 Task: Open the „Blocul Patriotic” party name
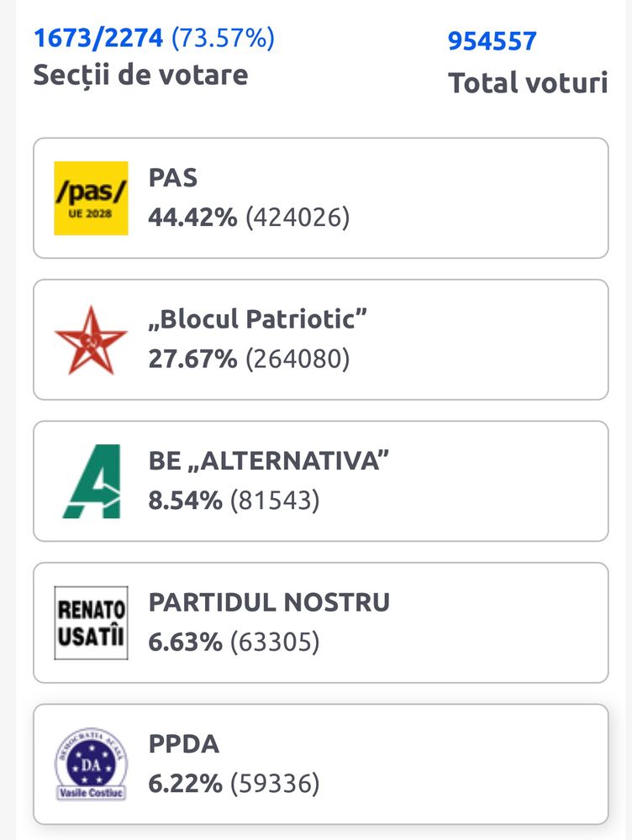[x=259, y=319]
